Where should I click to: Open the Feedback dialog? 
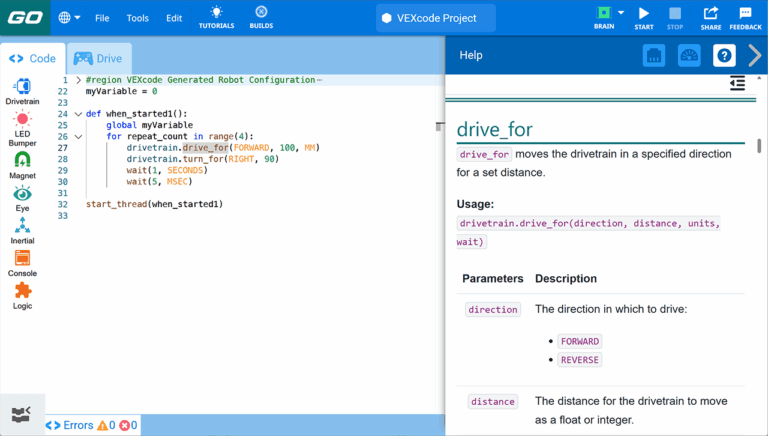click(745, 18)
